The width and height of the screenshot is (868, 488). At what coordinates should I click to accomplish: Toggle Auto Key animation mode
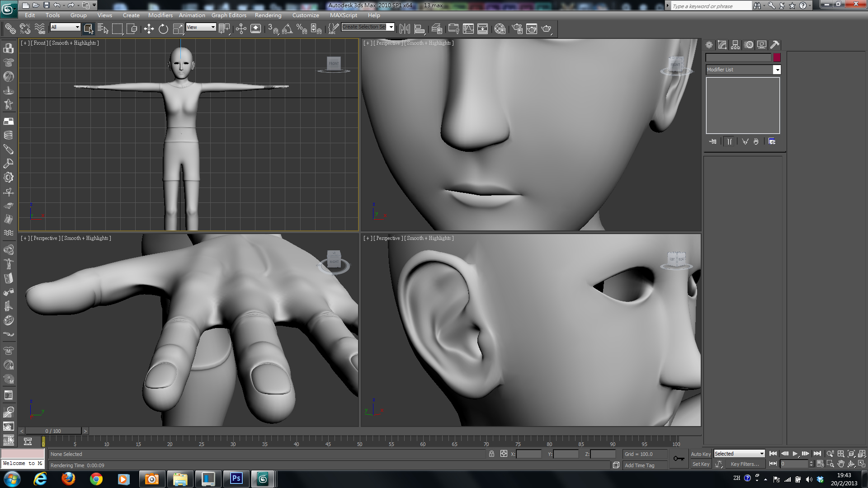pyautogui.click(x=700, y=454)
